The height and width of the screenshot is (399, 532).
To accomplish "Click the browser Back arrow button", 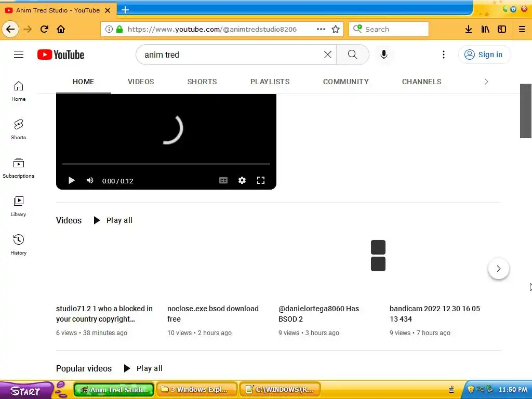I will pyautogui.click(x=10, y=29).
